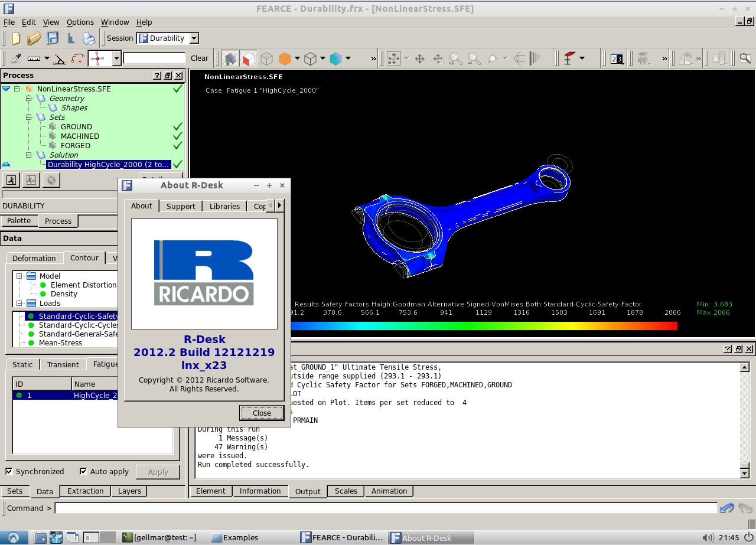Click the print icon in toolbar
Screen dimensions: 756x545
[x=89, y=38]
